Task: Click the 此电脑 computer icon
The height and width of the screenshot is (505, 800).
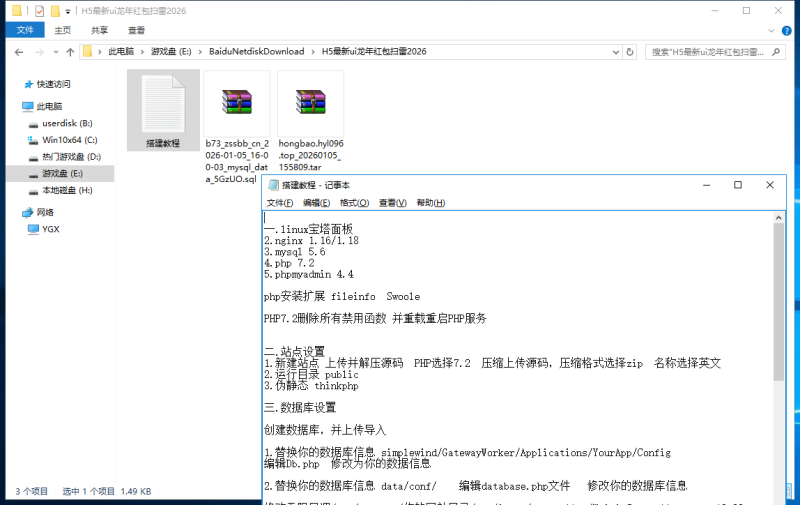Action: [x=28, y=106]
